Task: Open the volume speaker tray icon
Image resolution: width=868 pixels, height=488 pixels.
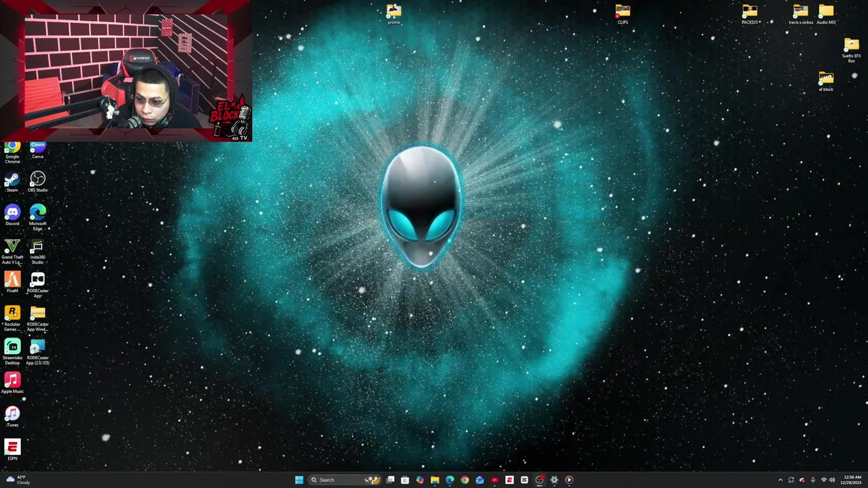Action: [x=832, y=480]
